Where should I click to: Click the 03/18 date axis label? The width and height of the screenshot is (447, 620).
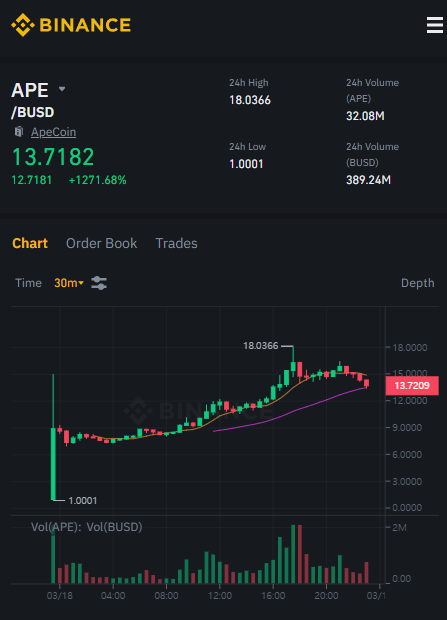click(60, 595)
